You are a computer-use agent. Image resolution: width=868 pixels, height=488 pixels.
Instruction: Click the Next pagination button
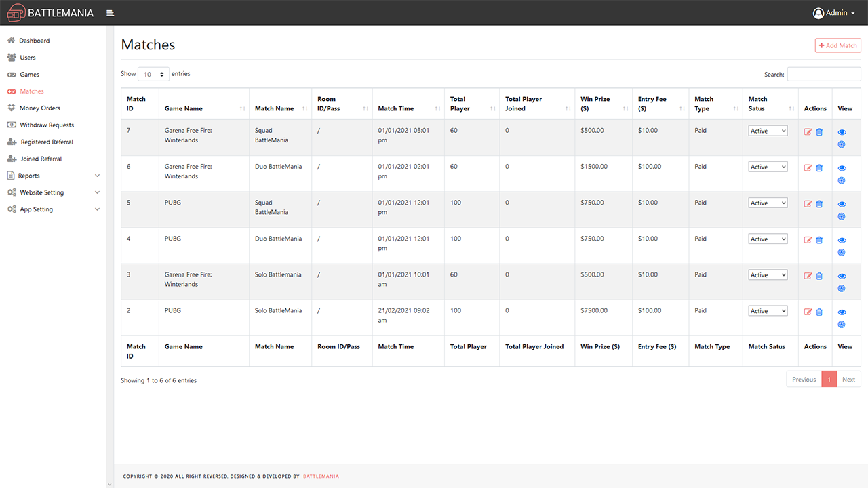(x=848, y=380)
